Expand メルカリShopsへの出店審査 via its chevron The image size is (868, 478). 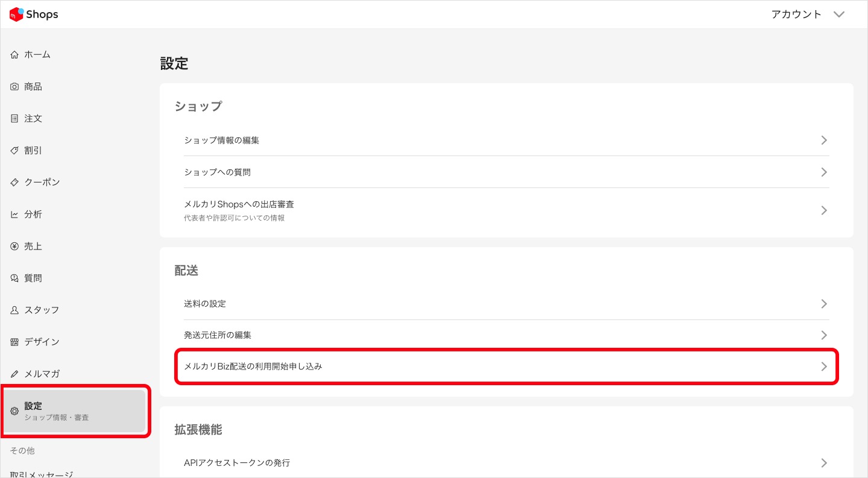(x=824, y=210)
